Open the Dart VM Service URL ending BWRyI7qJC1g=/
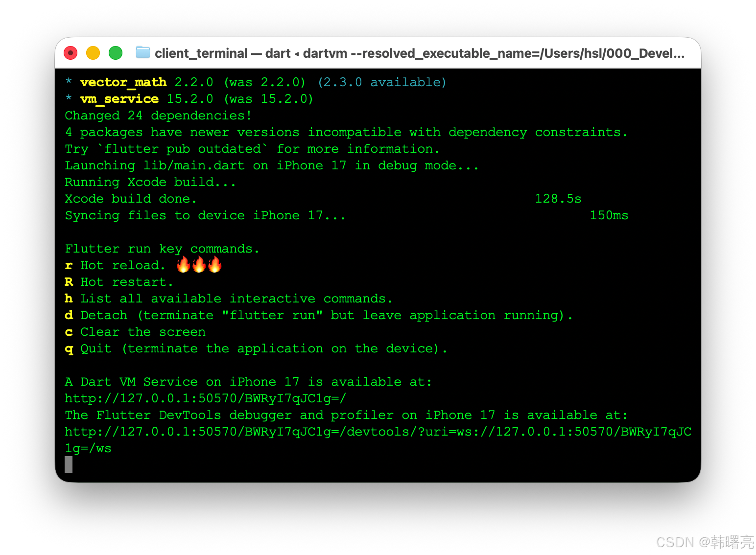Screen dimensions: 756x555 206,398
